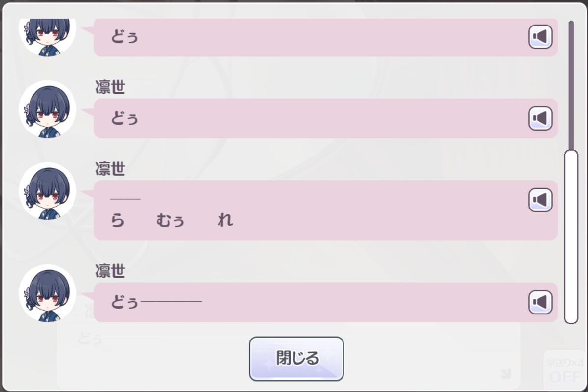Image resolution: width=588 pixels, height=392 pixels.
Task: Select the 凛世 label on the bottom message
Action: click(110, 270)
